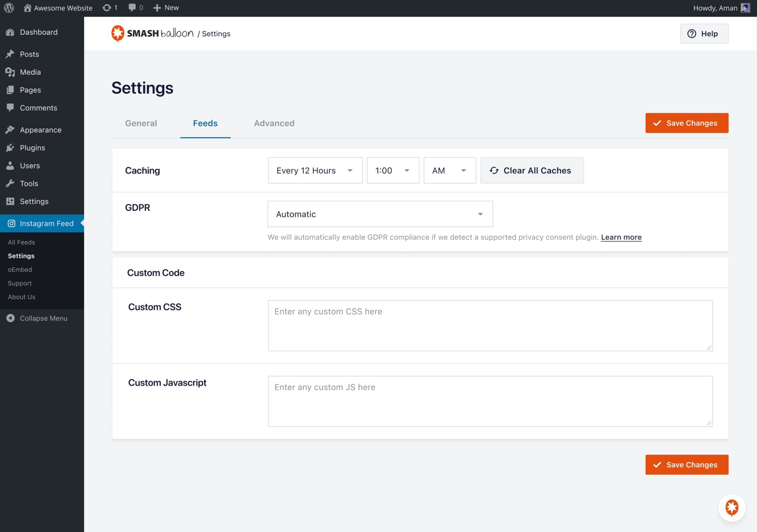
Task: Click the user avatar next to Howdy, Aman
Action: tap(745, 8)
